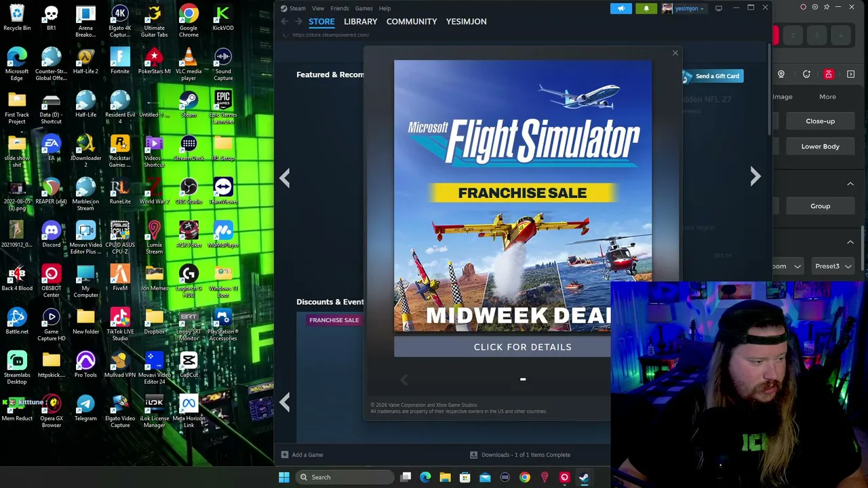Open the View menu in Steam
This screenshot has height=488, width=868.
coord(317,8)
